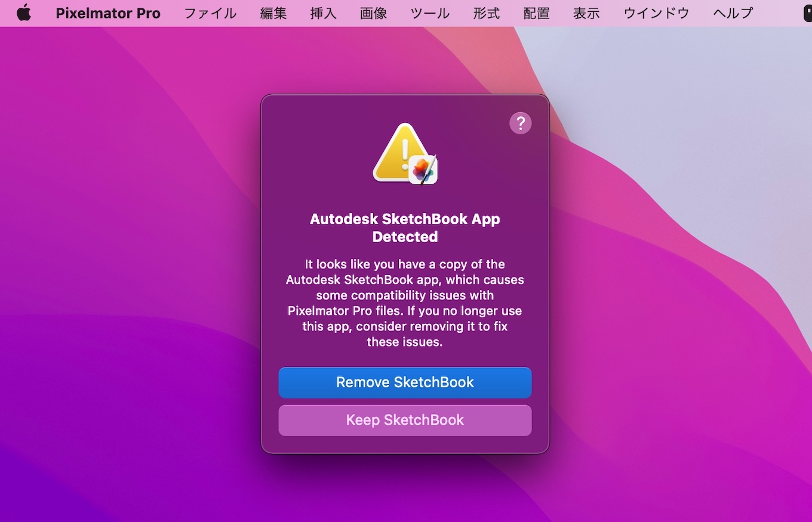Open the 画像 menu
The image size is (812, 522).
tap(374, 13)
